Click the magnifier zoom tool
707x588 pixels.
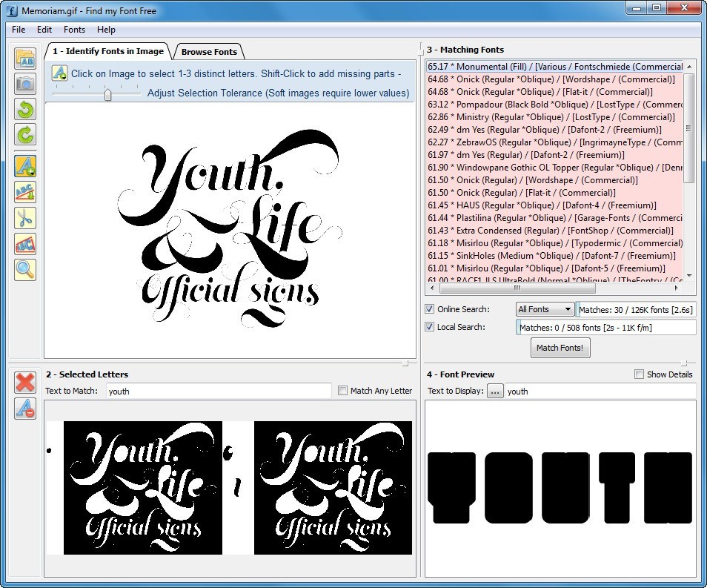(25, 270)
